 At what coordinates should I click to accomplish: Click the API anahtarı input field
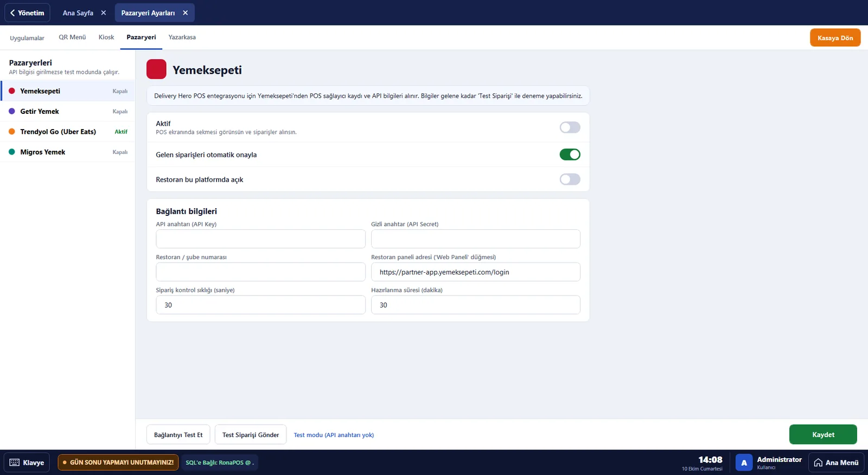(x=260, y=239)
